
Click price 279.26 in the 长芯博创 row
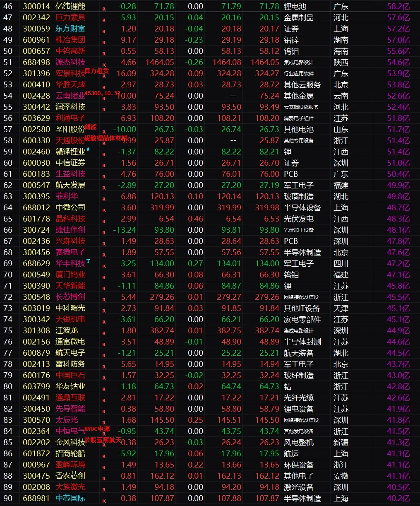[x=162, y=297]
